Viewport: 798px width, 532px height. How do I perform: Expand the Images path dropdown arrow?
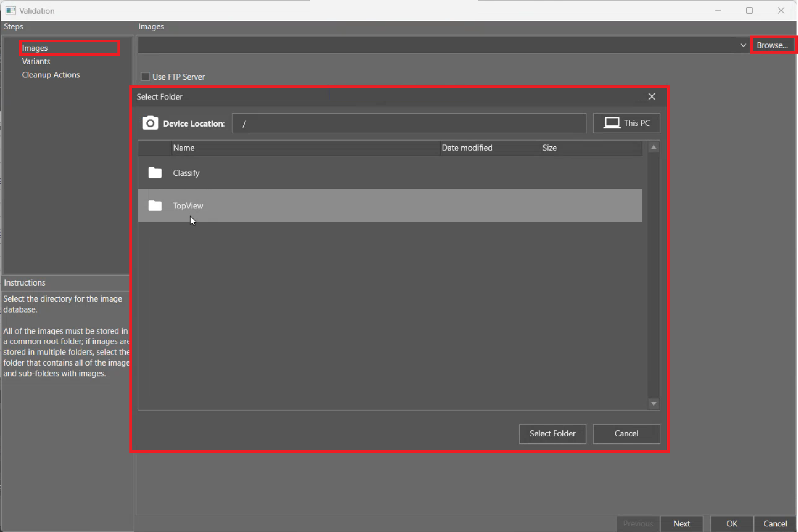click(743, 46)
